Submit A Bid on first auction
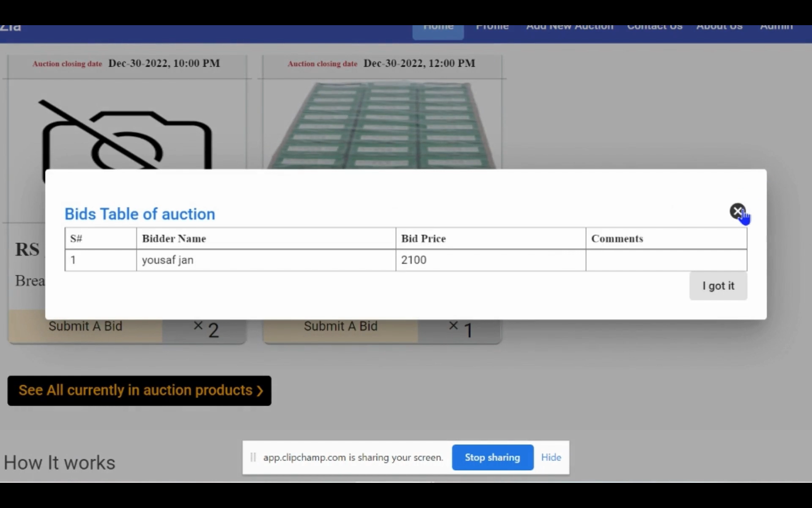The image size is (812, 508). point(85,327)
